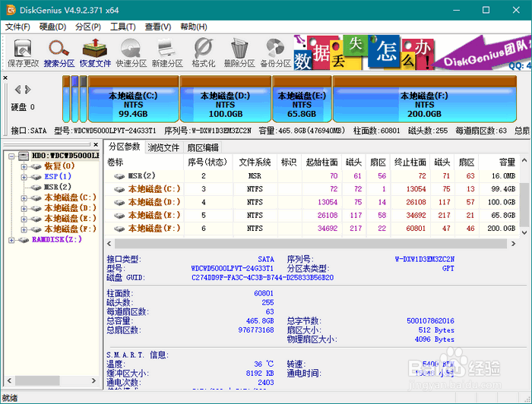
Task: Click the 976773168 total sectors value
Action: click(256, 330)
